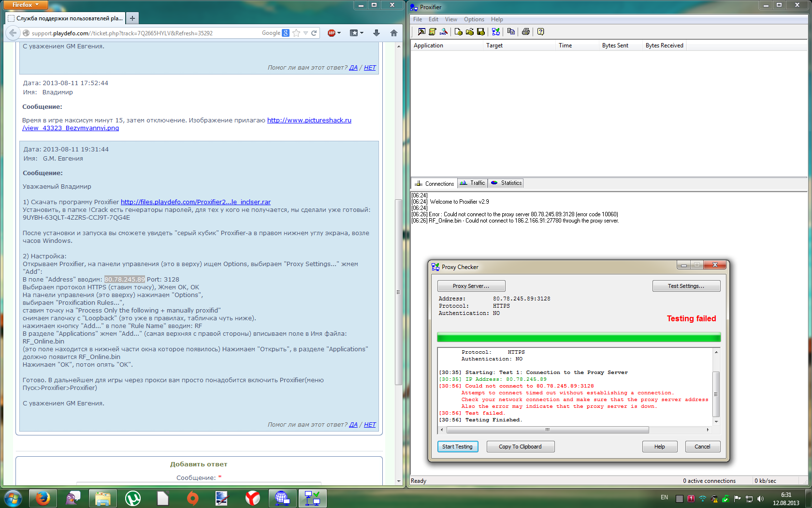Click the Test Settings... button
The width and height of the screenshot is (812, 508).
pos(686,286)
